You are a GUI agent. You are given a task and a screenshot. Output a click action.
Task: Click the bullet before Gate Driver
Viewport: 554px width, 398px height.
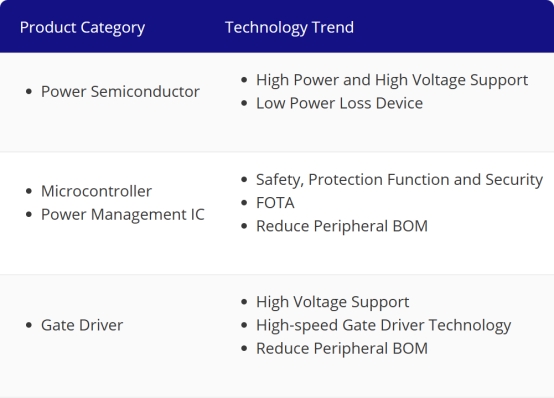pyautogui.click(x=29, y=325)
